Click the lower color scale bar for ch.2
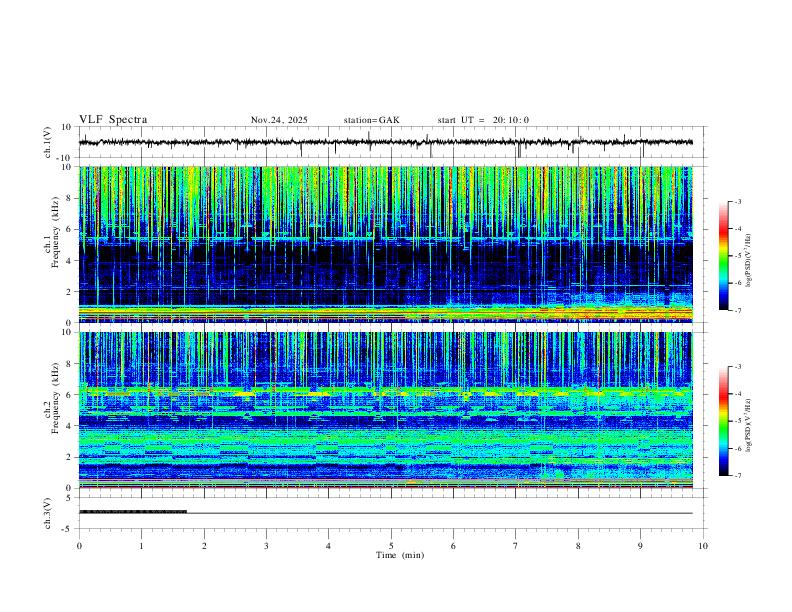This screenshot has width=792, height=612. coord(724,421)
